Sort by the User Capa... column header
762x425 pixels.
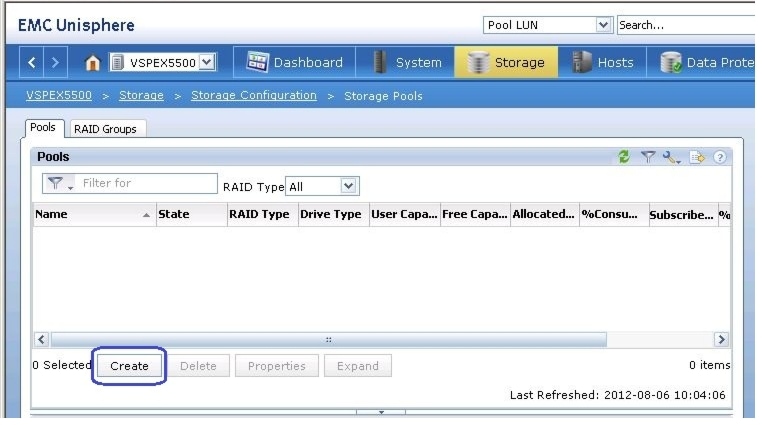point(404,214)
